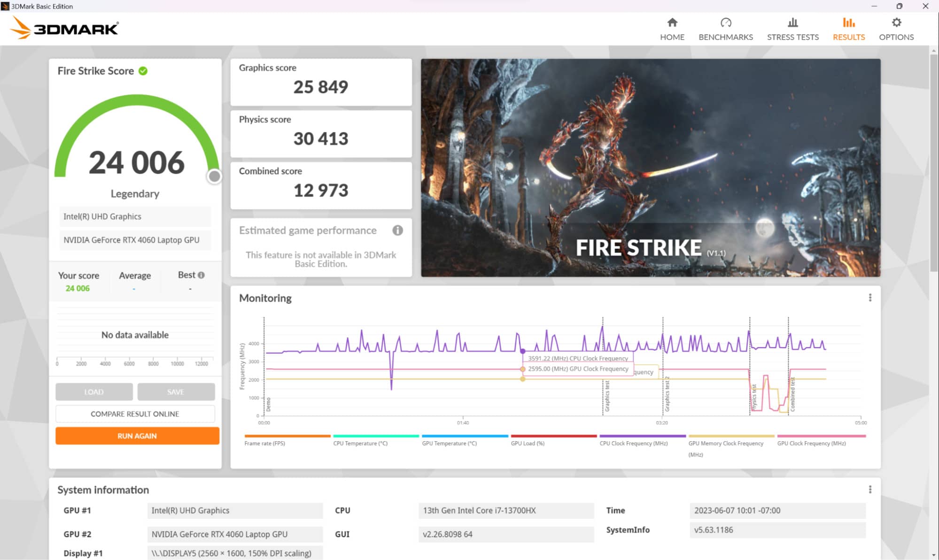Open Options via the settings gear icon

(x=896, y=22)
